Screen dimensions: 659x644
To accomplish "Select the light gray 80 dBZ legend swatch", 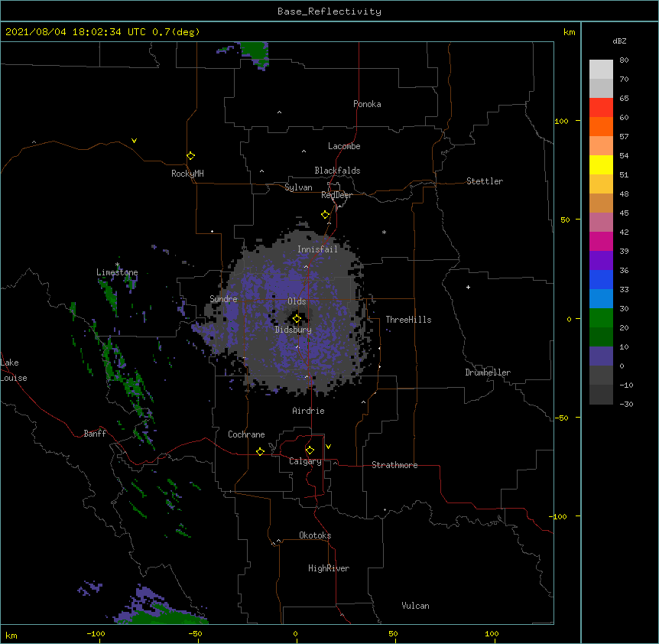I will tap(601, 69).
